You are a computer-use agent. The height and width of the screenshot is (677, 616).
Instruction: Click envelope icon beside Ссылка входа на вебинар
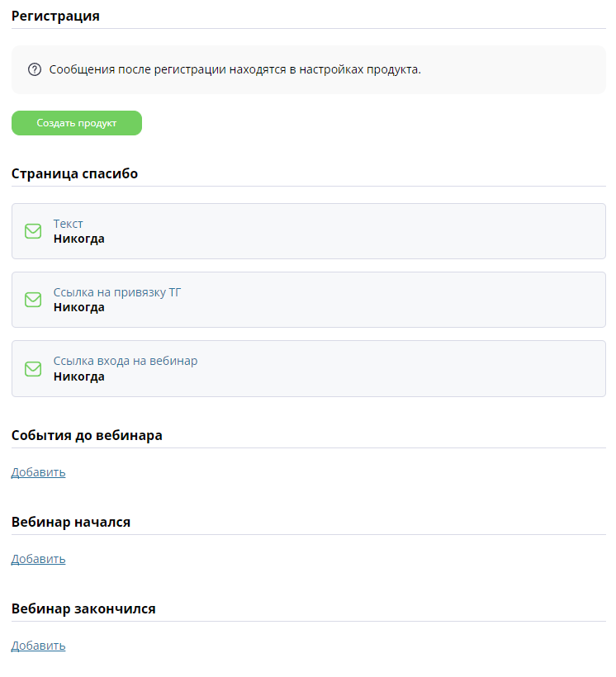click(x=33, y=369)
